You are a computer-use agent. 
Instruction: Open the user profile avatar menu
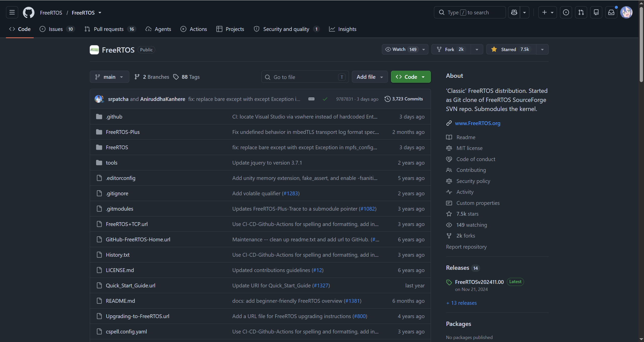tap(626, 12)
